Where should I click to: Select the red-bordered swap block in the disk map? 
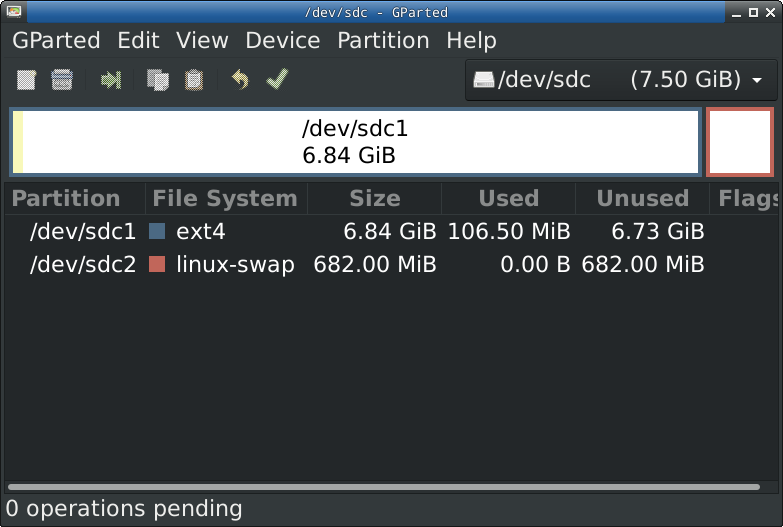740,142
